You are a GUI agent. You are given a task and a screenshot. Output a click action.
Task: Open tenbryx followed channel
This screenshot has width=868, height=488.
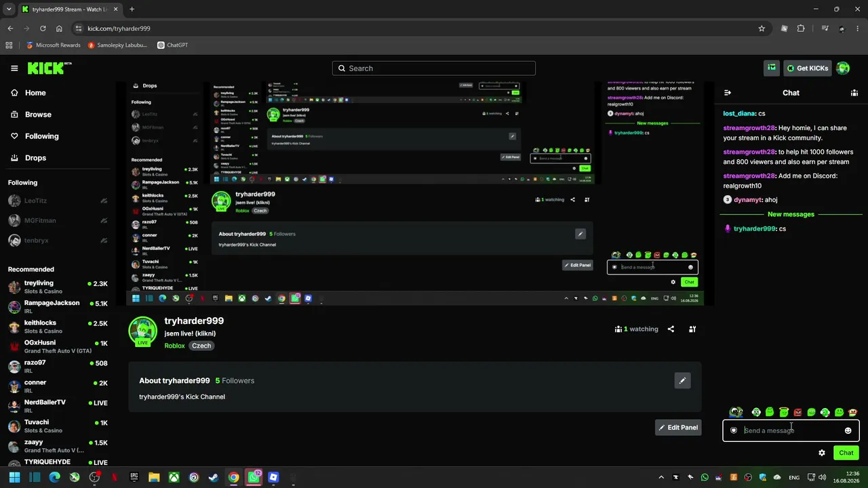57,241
